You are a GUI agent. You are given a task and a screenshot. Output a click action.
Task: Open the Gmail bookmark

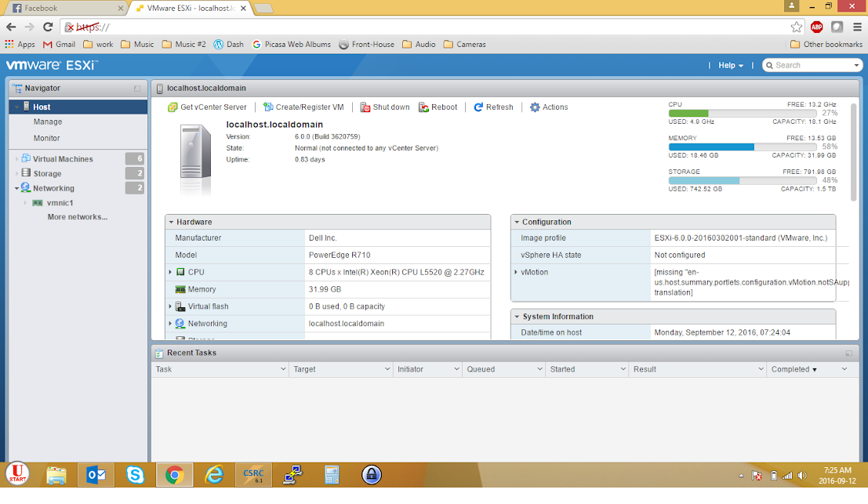coord(59,44)
